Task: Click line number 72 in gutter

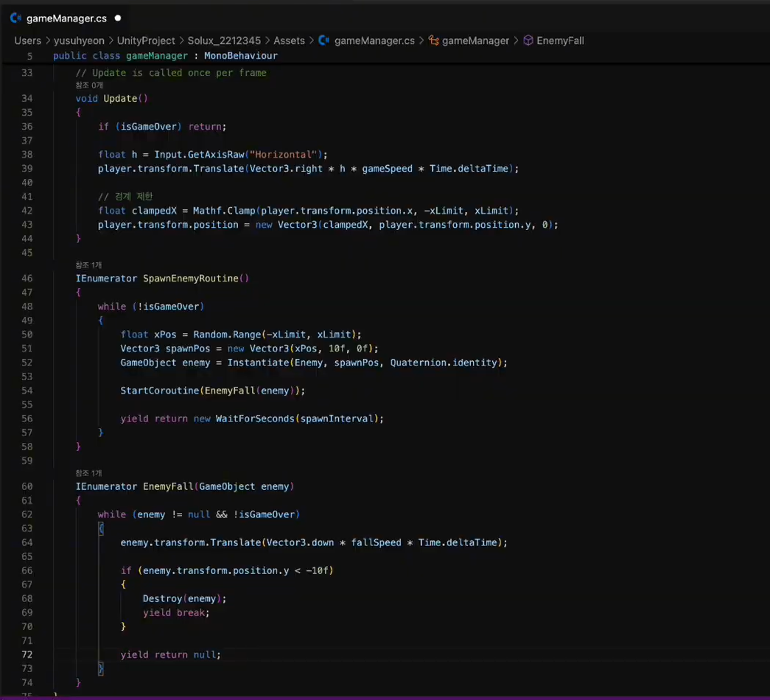Action: pos(27,655)
